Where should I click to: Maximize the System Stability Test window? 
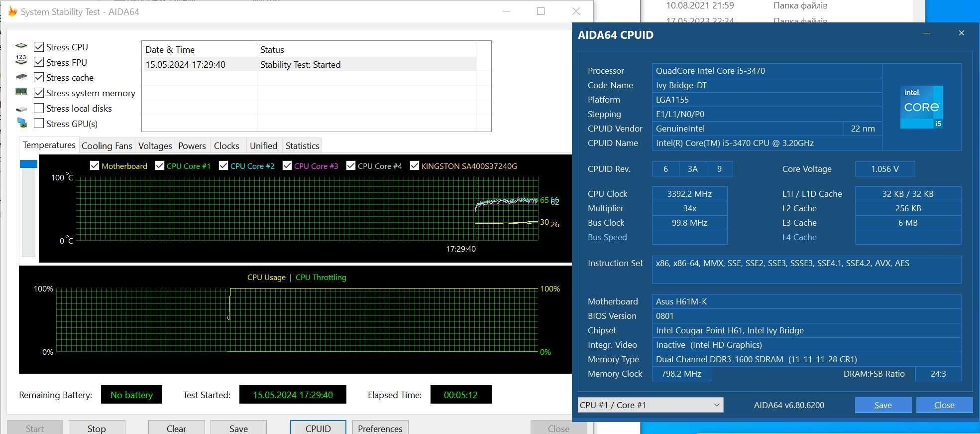click(541, 11)
